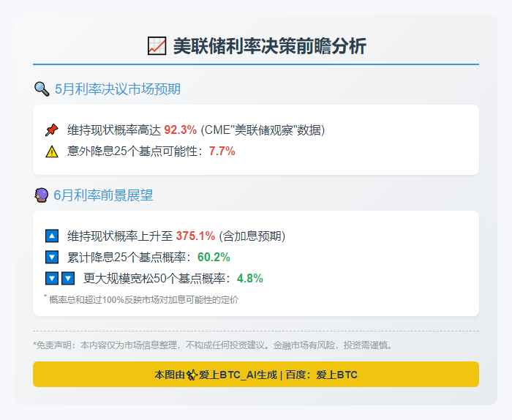Click the yellow warning triangle icon
Viewport: 512px width, 420px height.
[x=52, y=151]
